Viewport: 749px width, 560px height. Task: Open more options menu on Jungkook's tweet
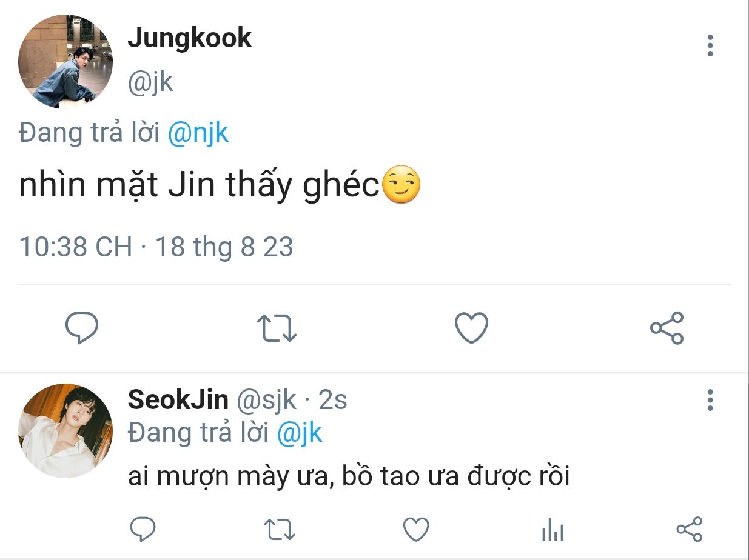(710, 46)
